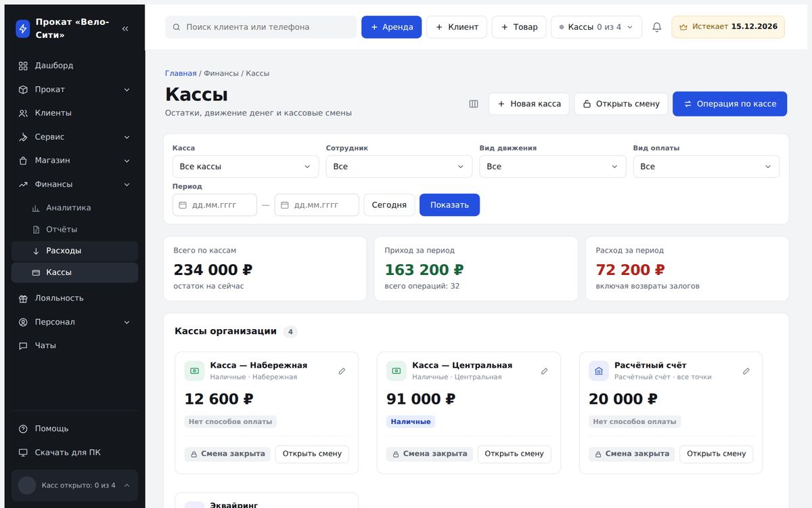Viewport: 812px width, 508px height.
Task: Click Смена закрыта badge on Касса — Набережная
Action: click(x=227, y=454)
